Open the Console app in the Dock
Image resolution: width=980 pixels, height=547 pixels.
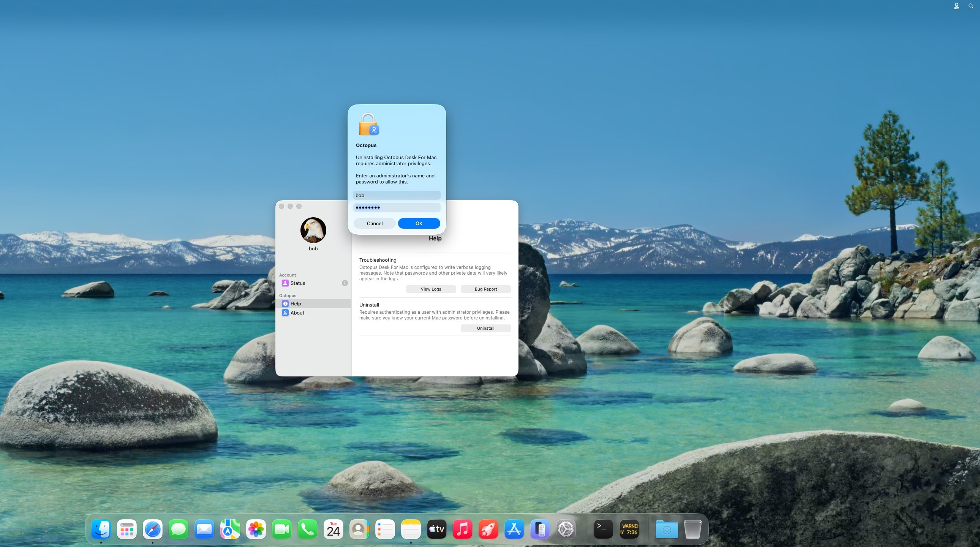click(629, 529)
